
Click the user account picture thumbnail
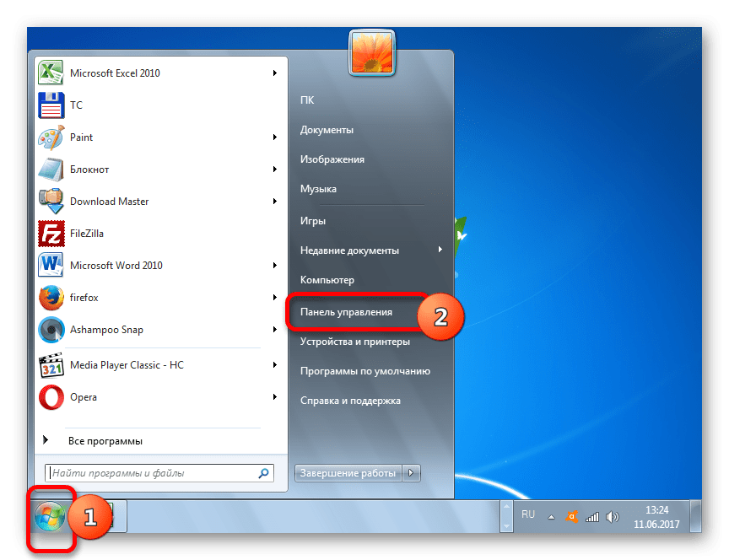[370, 53]
